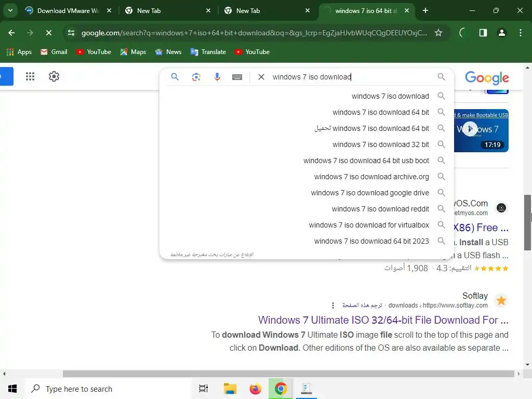Select suggestion 'windows 7 iso download 64 bit'
The width and height of the screenshot is (532, 399).
tap(307, 112)
